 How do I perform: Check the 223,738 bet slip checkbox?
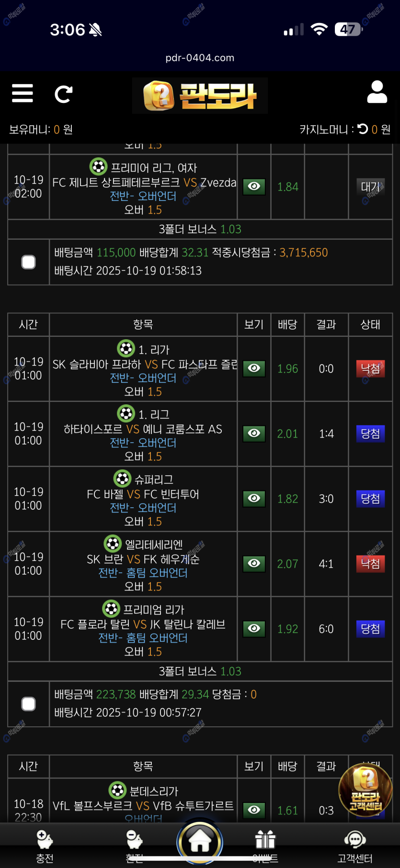[x=29, y=704]
